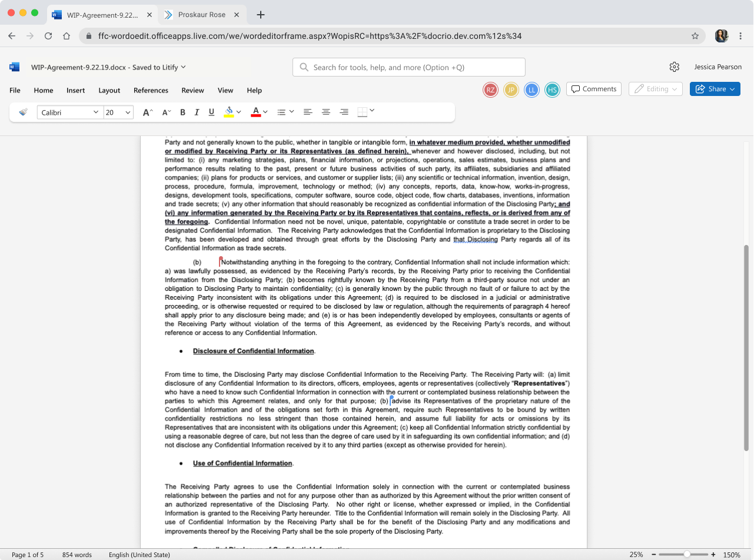Click the Share button
The height and width of the screenshot is (560, 754).
pyautogui.click(x=715, y=89)
